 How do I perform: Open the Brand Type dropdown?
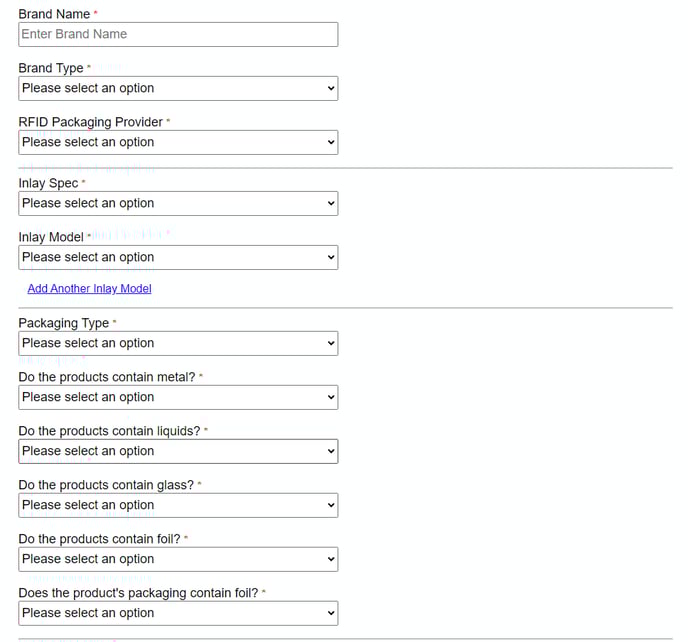178,88
